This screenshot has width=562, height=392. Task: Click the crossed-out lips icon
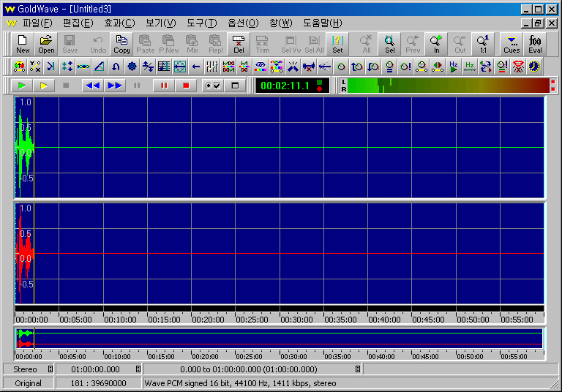(518, 67)
